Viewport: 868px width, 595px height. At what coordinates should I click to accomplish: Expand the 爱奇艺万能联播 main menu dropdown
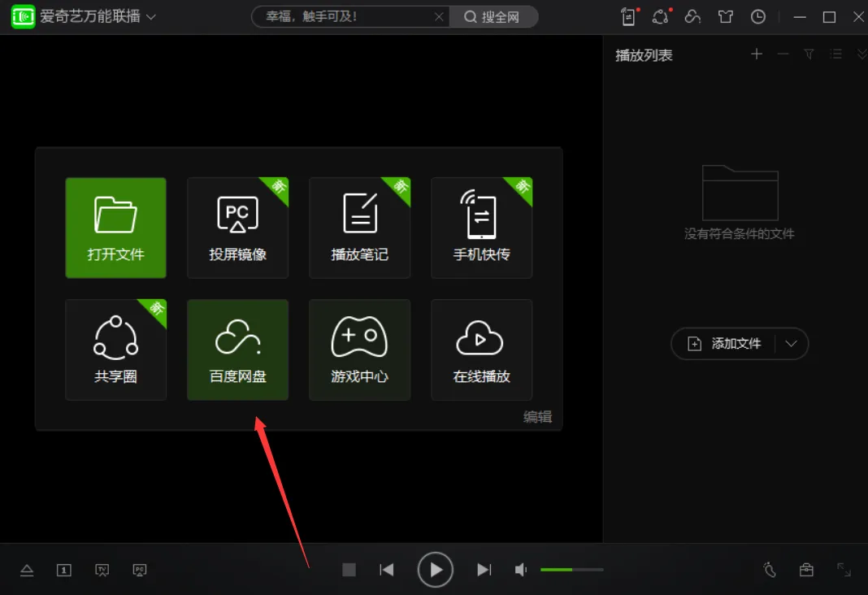151,17
